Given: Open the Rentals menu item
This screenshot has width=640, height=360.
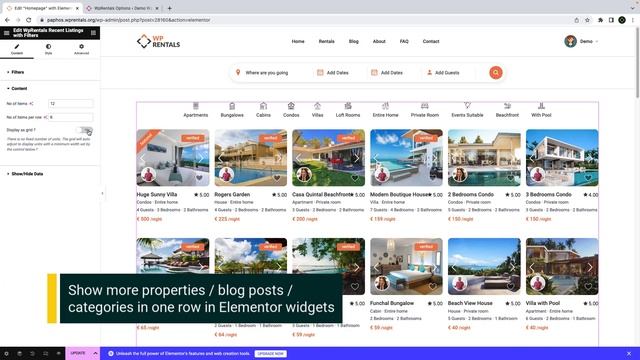Looking at the screenshot, I should (327, 41).
